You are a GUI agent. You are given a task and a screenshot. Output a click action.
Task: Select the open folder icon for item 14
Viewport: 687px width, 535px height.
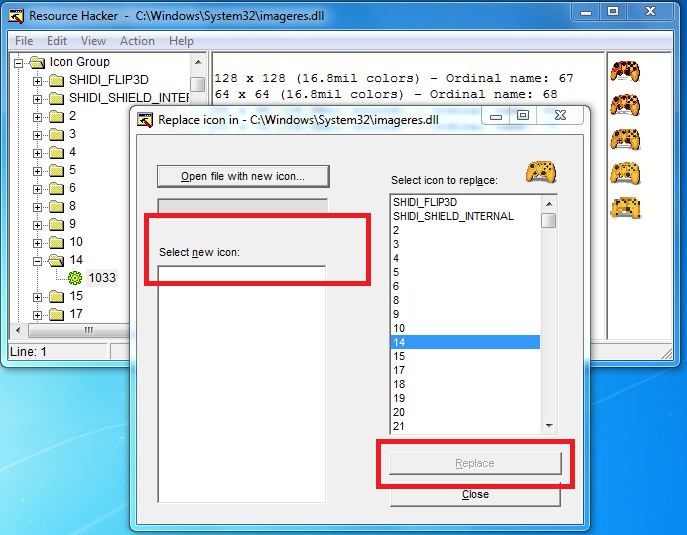[56, 260]
